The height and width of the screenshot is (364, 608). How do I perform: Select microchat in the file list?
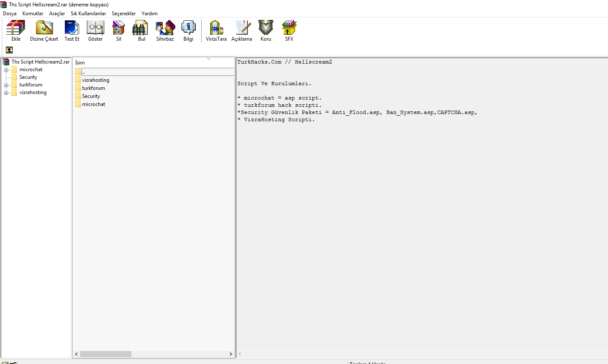tap(94, 104)
